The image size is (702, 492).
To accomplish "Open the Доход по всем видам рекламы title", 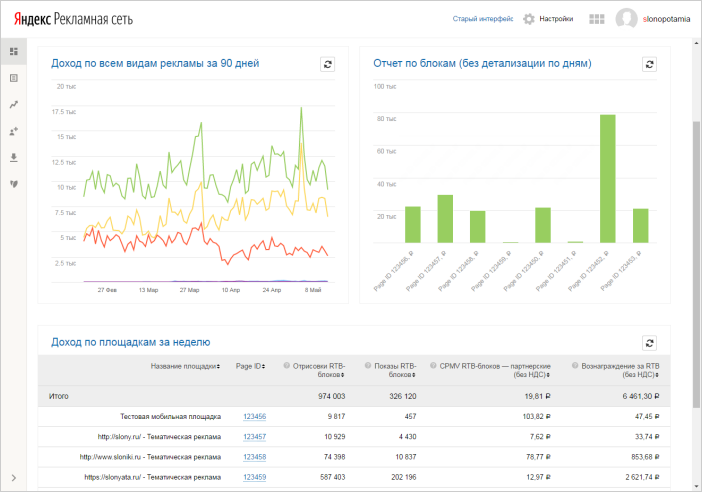I will pyautogui.click(x=155, y=64).
